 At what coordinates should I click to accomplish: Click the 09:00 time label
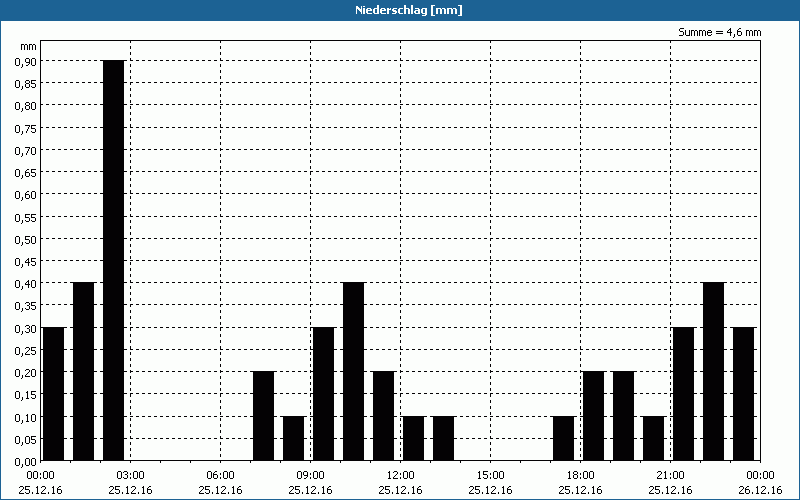click(x=310, y=476)
